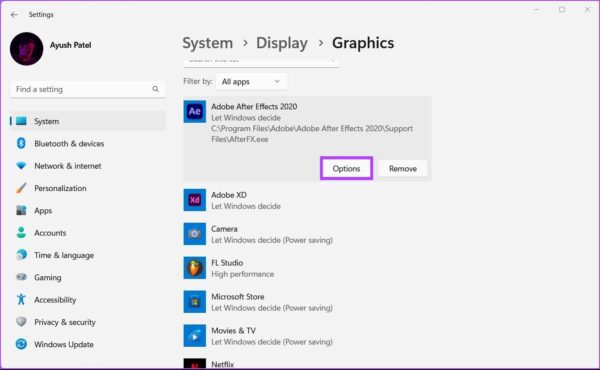Image resolution: width=600 pixels, height=370 pixels.
Task: Open Time & language
Action: click(x=64, y=255)
